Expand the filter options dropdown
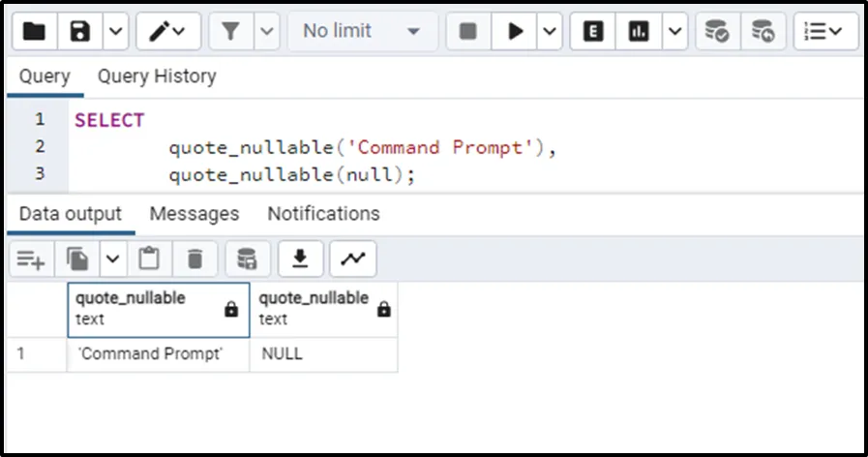Viewport: 868px width, 457px height. [266, 32]
